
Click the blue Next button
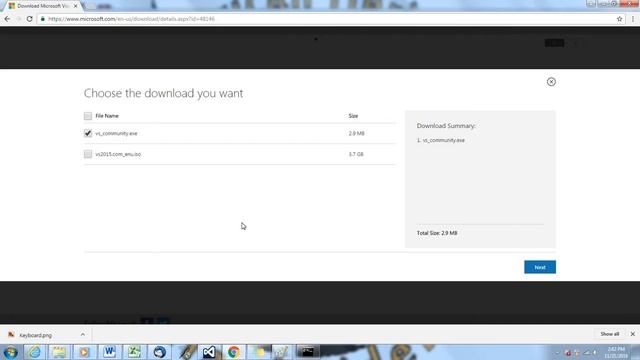540,267
